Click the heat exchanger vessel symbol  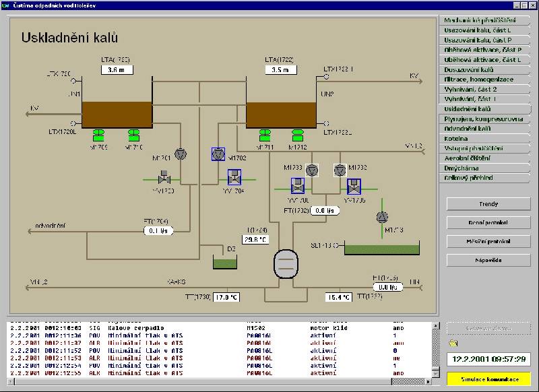tap(286, 263)
